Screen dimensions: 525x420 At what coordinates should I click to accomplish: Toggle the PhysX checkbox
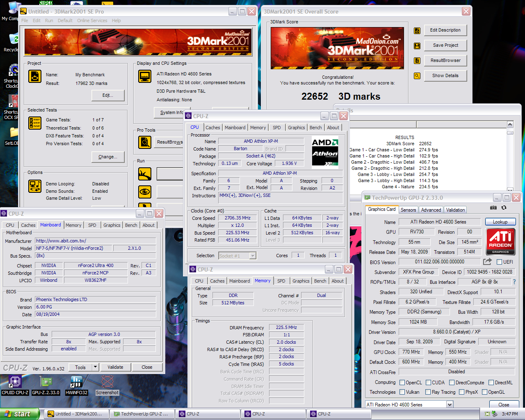coord(461,392)
